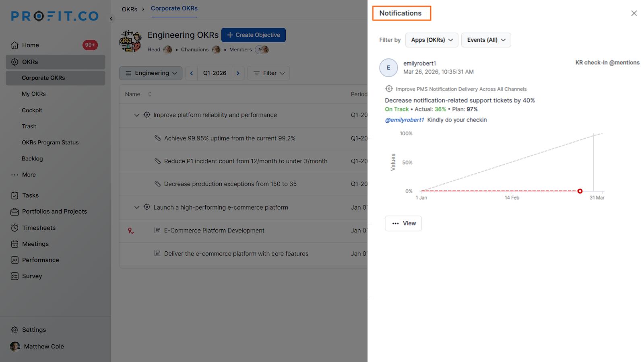Viewport: 644px width, 362px height.
Task: Open Portfolios and Projects
Action: pyautogui.click(x=54, y=212)
